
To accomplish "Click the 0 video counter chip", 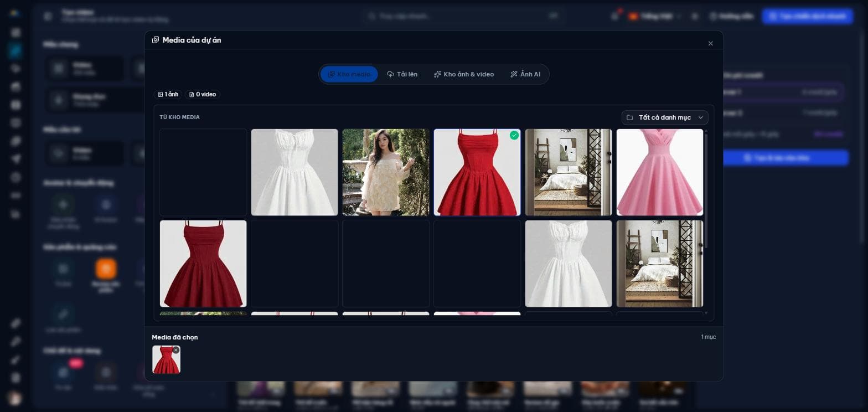I will pos(203,95).
